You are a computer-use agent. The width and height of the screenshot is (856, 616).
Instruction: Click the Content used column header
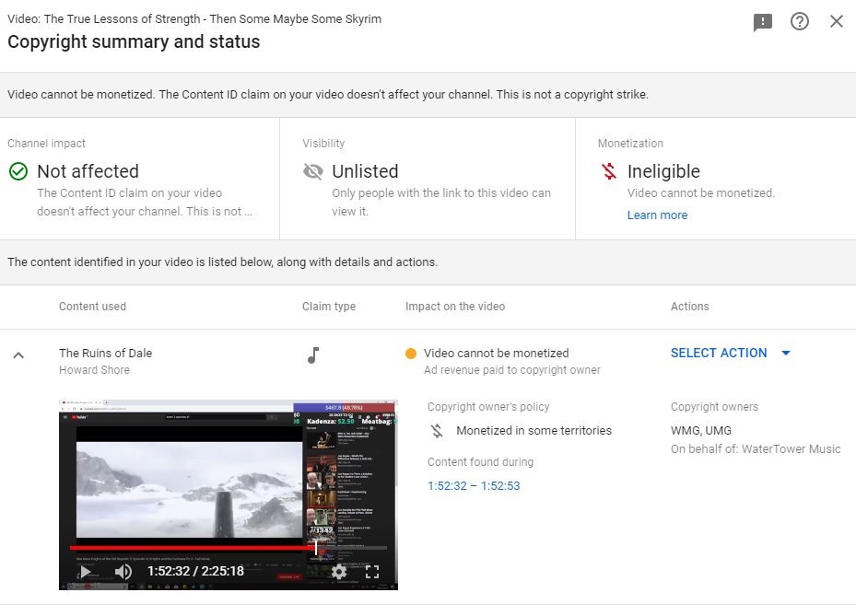[92, 307]
